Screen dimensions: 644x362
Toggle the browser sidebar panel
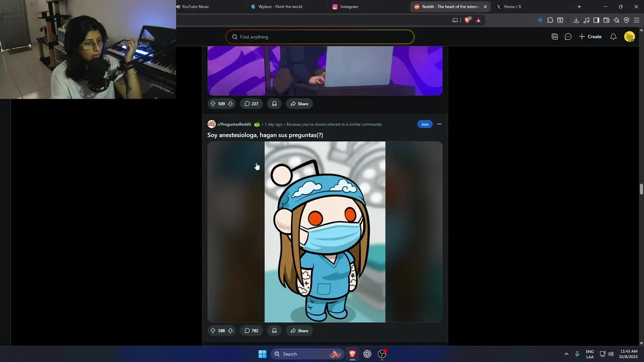596,20
